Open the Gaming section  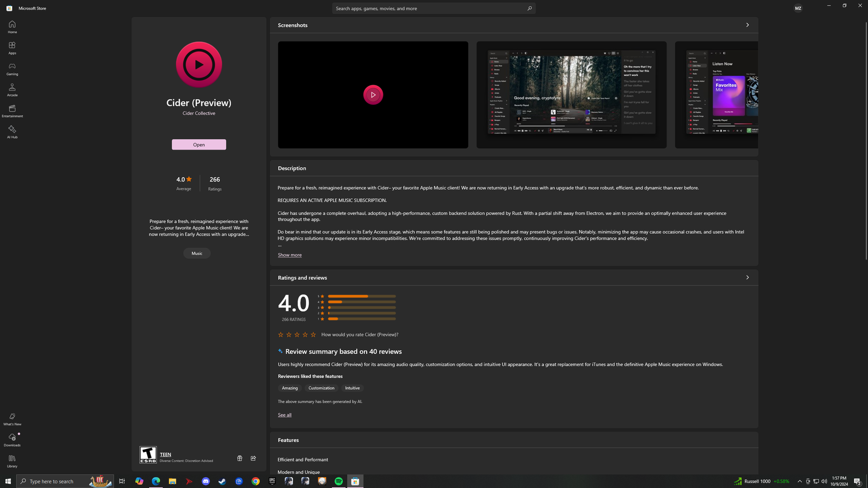pos(12,69)
